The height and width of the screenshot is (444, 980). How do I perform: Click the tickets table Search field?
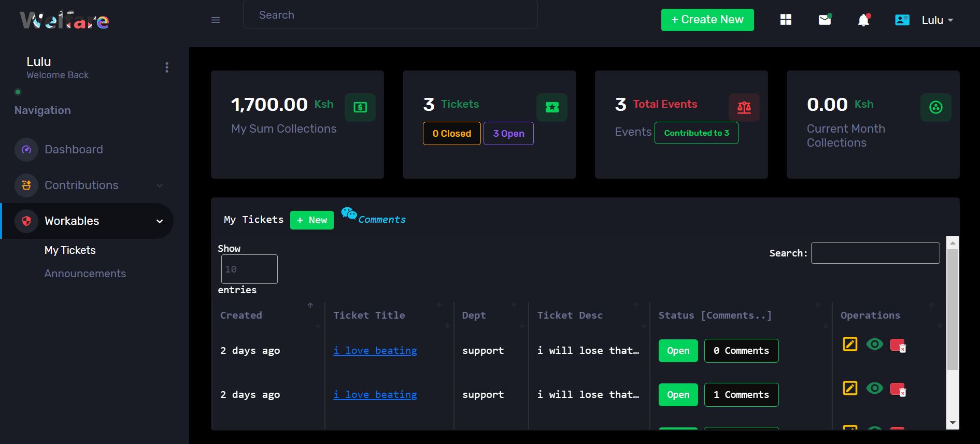coord(875,253)
